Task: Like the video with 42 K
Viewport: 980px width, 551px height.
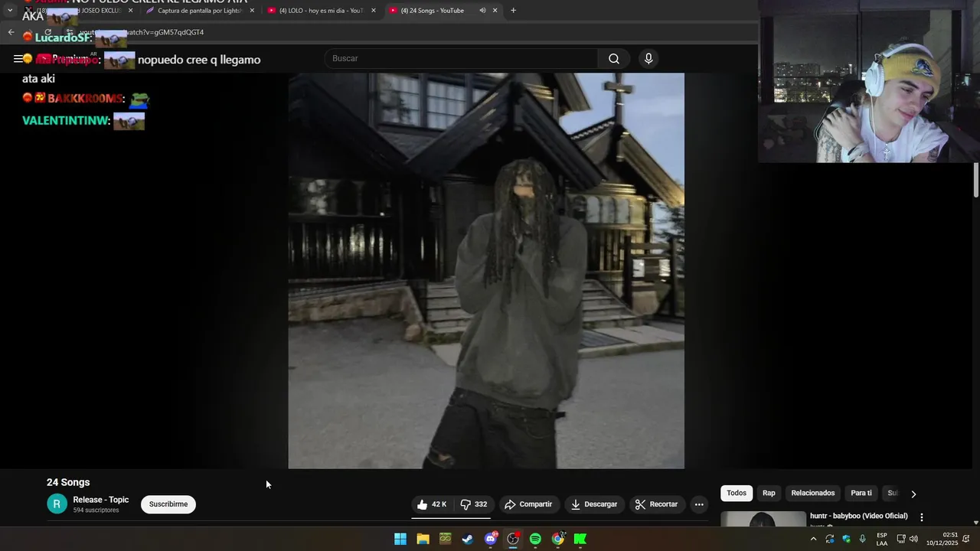Action: 432,504
